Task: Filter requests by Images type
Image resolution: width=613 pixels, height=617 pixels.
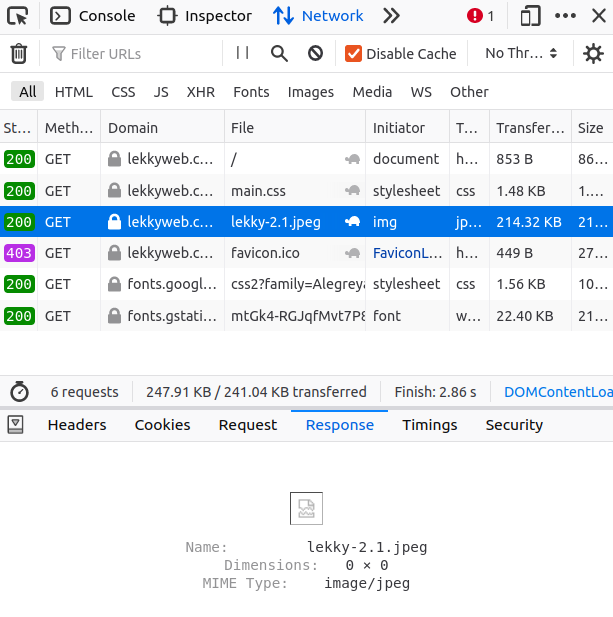Action: 310,92
